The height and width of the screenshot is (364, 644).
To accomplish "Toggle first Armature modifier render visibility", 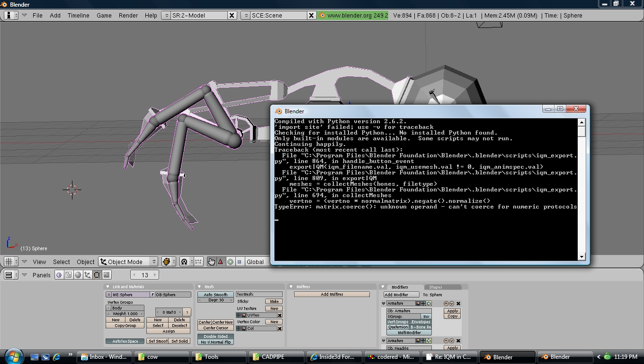I will (418, 303).
